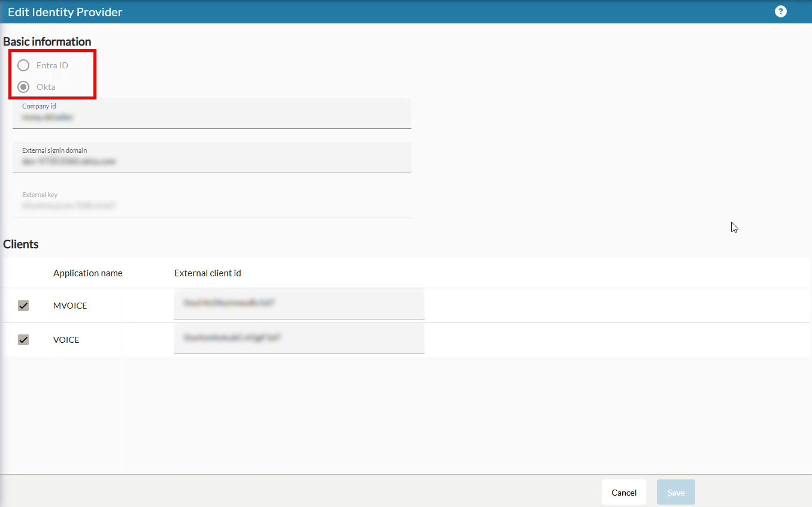Click the External key field
Viewport: 812px width, 507px height.
click(x=212, y=202)
